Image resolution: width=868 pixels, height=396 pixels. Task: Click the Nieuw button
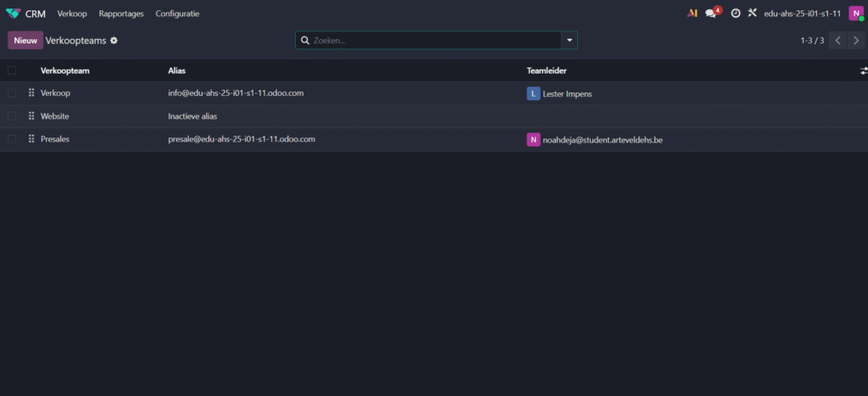25,41
